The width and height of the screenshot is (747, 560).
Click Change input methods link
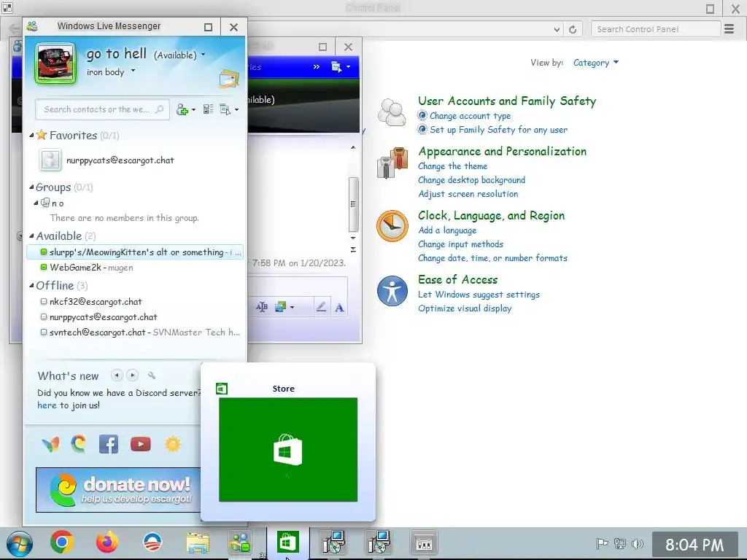pyautogui.click(x=460, y=244)
